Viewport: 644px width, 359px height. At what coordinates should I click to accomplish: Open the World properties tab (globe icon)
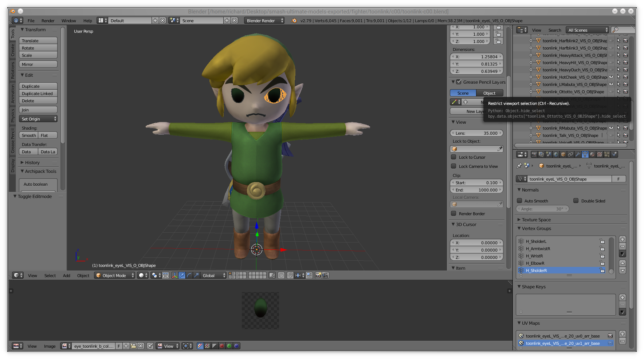(x=556, y=154)
